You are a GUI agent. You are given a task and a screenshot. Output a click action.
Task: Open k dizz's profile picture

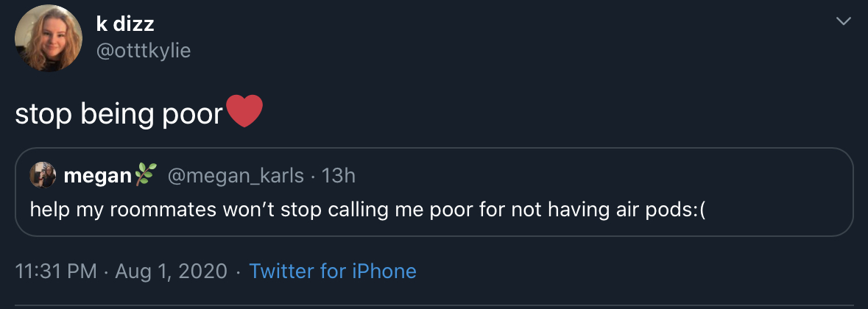point(48,38)
